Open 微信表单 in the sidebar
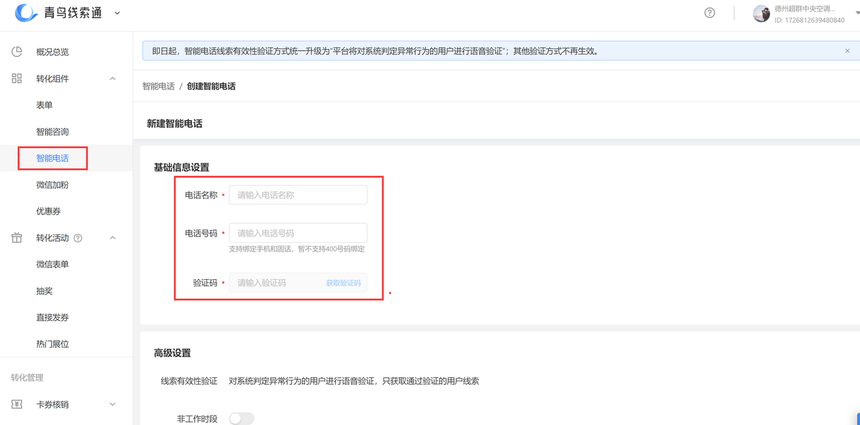860x425 pixels. pos(53,264)
